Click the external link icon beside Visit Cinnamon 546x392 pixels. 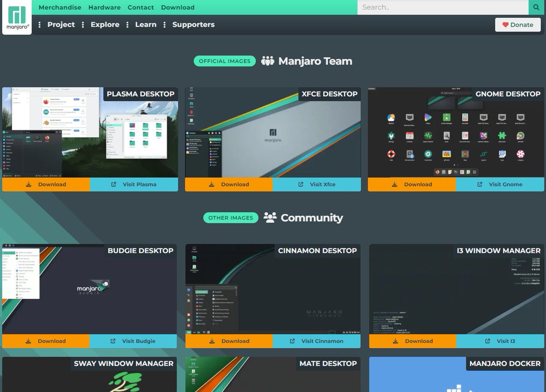tap(293, 341)
